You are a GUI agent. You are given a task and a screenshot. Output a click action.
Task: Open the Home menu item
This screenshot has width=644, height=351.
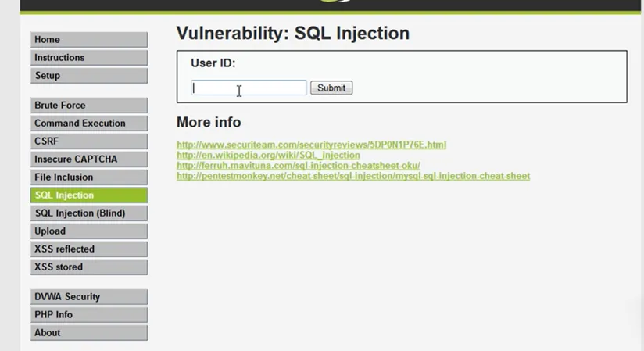click(88, 40)
